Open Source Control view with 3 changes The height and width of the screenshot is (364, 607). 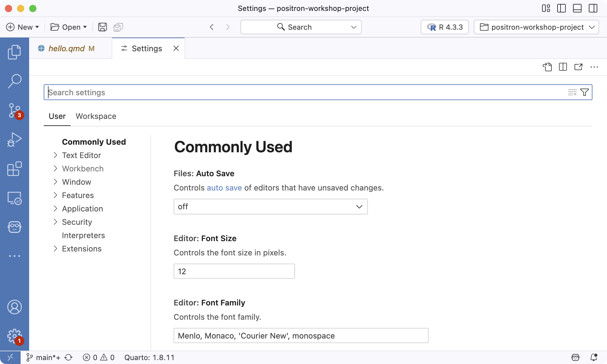(x=14, y=110)
